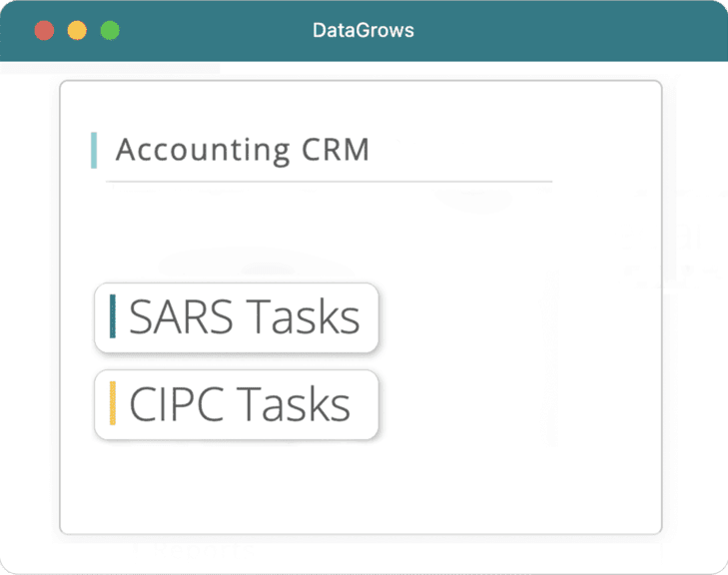Click the yellow bar on CIPC Tasks
The image size is (728, 575).
(113, 403)
